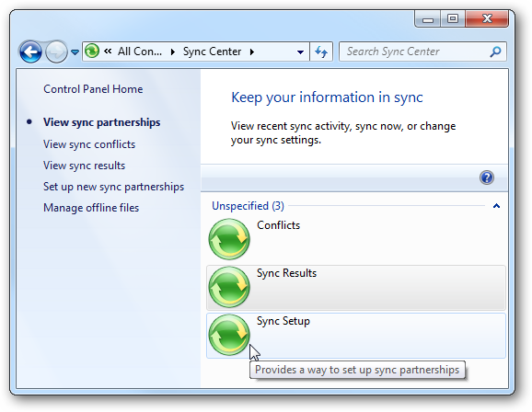Click the greyed forward navigation arrow
The width and height of the screenshot is (532, 412).
[56, 51]
